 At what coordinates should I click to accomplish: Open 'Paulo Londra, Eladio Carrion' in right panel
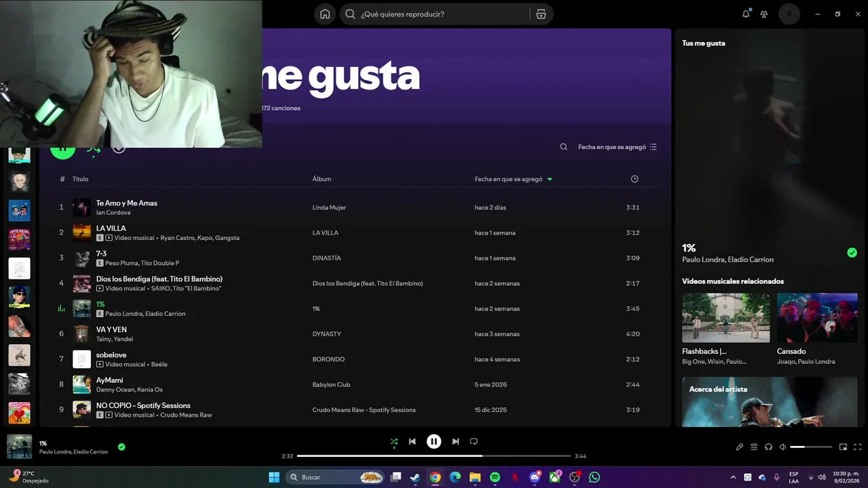pyautogui.click(x=728, y=260)
